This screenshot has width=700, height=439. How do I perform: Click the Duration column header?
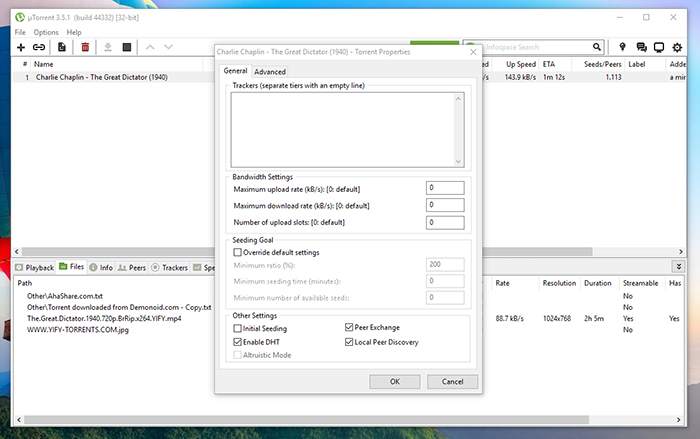coord(598,283)
